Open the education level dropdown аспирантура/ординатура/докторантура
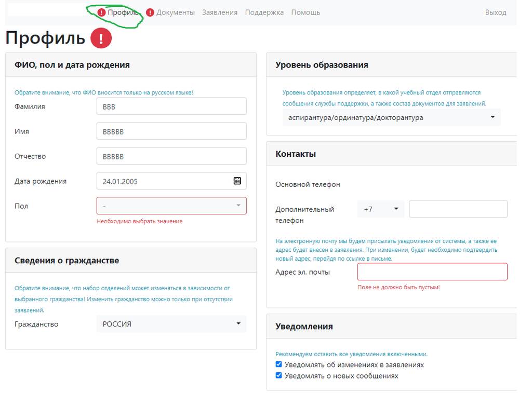The height and width of the screenshot is (393, 532). 392,117
